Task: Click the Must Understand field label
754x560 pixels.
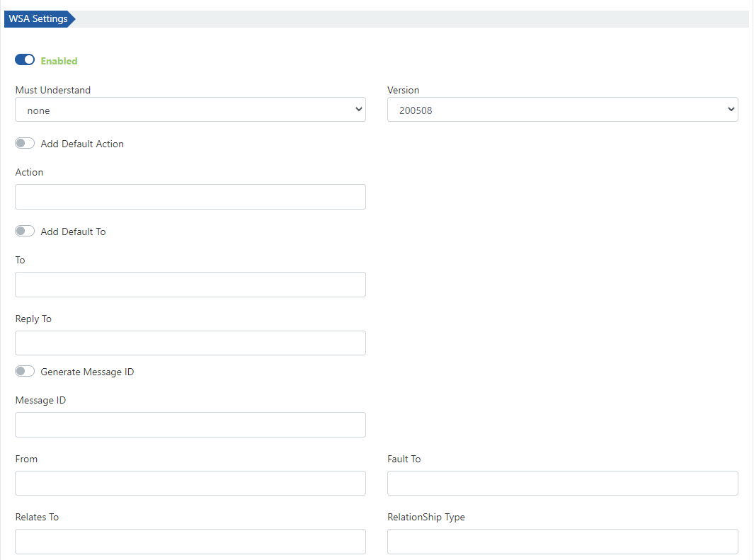Action: point(53,90)
